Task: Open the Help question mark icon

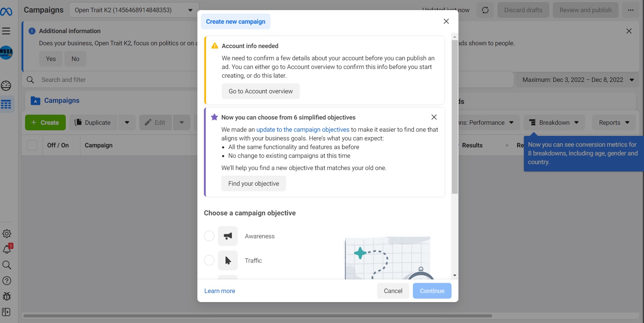Action: tap(7, 280)
